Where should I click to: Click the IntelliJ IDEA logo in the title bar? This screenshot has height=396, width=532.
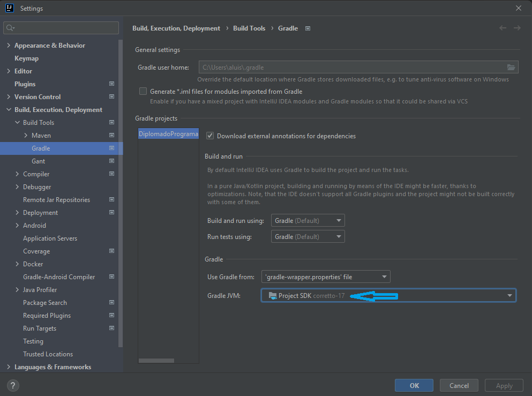10,8
